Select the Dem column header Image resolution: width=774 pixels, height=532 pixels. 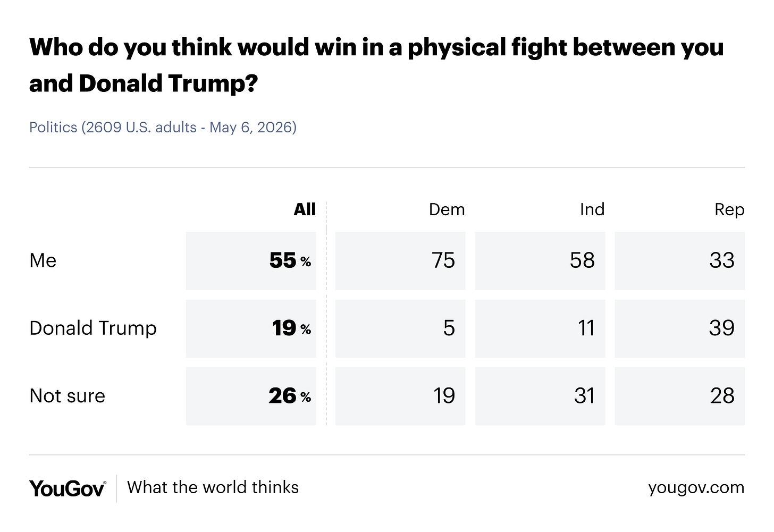point(447,209)
